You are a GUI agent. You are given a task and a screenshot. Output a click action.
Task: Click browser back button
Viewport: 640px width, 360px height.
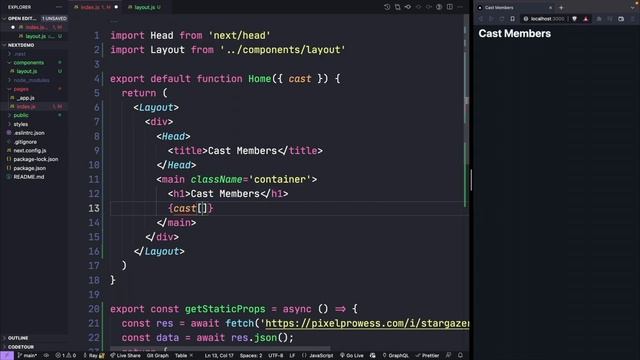click(481, 19)
